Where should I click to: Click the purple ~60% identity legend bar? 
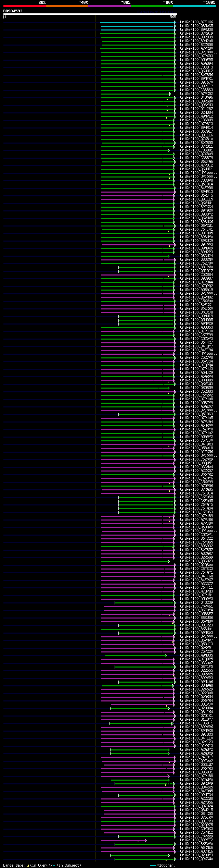pos(109,6)
